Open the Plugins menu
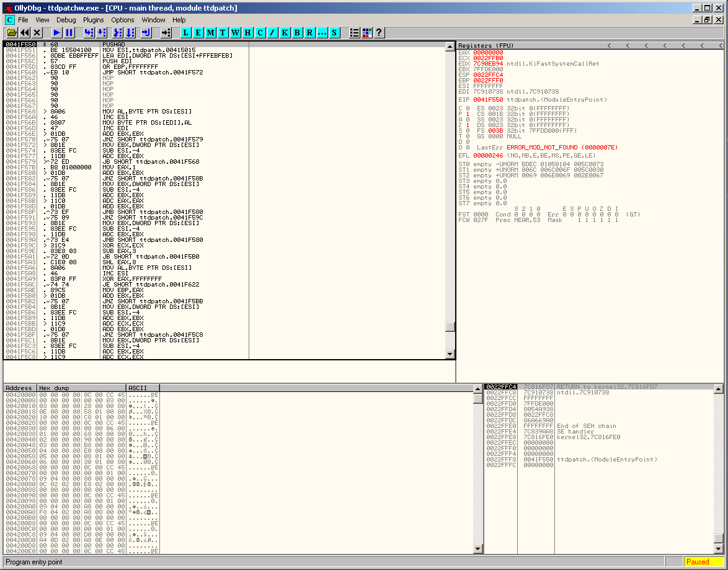This screenshot has width=728, height=570. coord(93,20)
